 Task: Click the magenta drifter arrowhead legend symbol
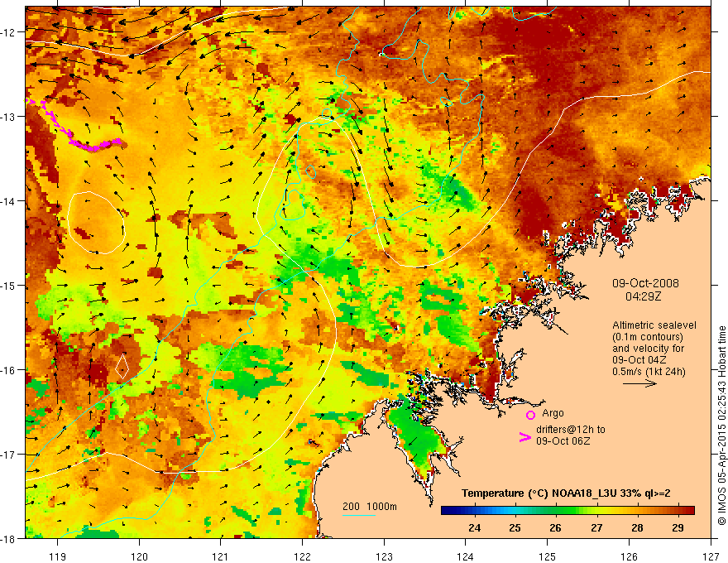point(525,437)
